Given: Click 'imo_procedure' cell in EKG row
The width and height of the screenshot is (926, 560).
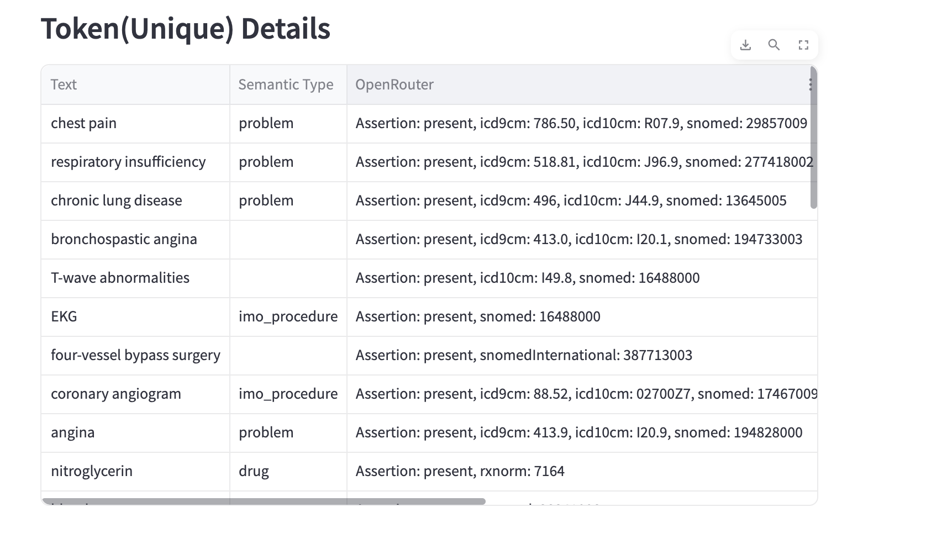Looking at the screenshot, I should click(x=287, y=316).
